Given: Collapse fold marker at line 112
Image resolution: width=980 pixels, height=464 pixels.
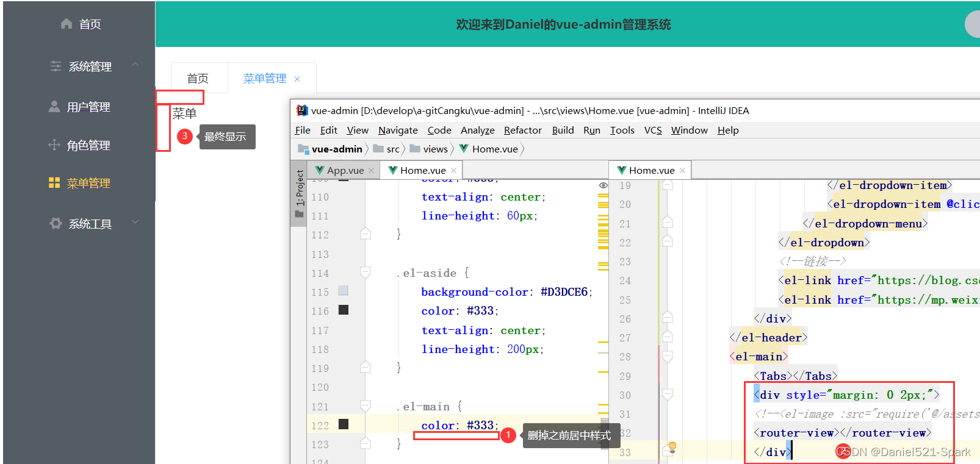Looking at the screenshot, I should pyautogui.click(x=366, y=234).
